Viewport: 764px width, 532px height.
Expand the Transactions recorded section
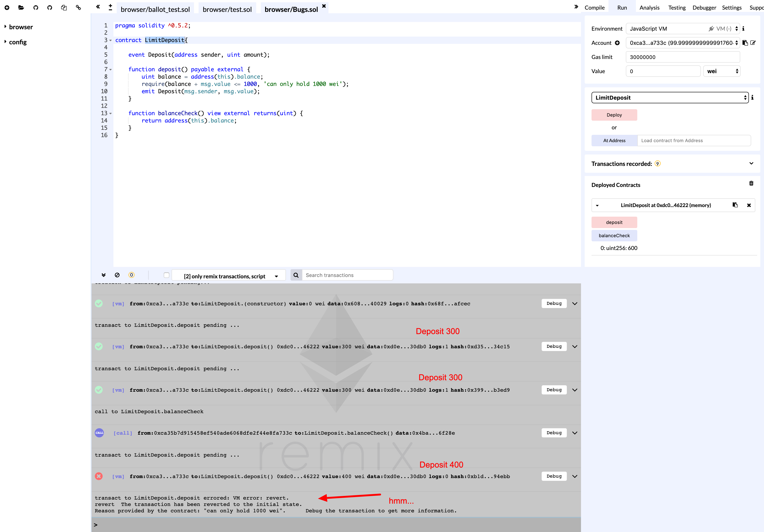click(x=751, y=163)
